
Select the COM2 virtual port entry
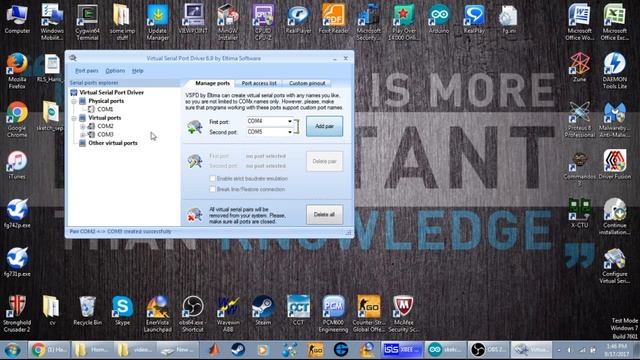(x=105, y=127)
